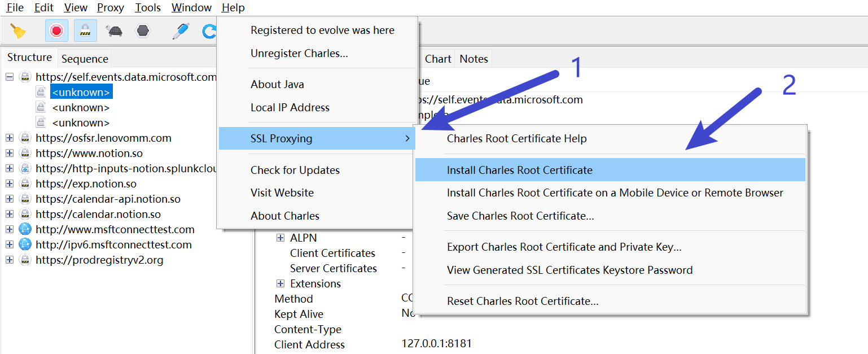Screen dimensions: 868x354
Task: Expand the exp.notion.so node
Action: pos(10,183)
